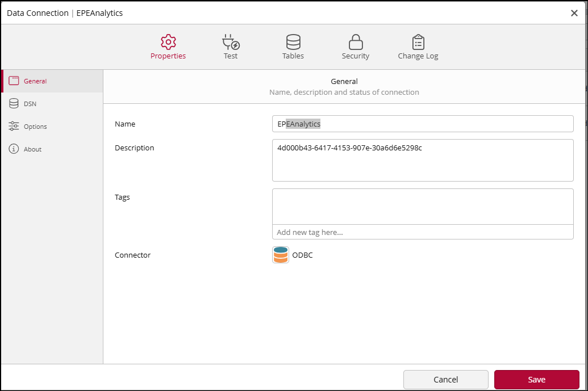Open the Security lock icon
This screenshot has height=391, width=588.
pos(355,41)
